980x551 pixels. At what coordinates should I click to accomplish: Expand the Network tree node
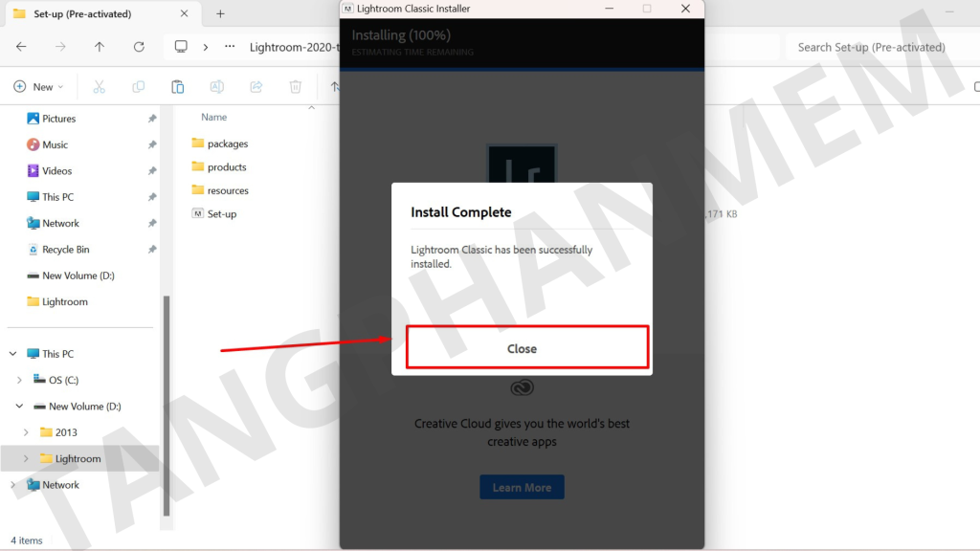(x=13, y=485)
